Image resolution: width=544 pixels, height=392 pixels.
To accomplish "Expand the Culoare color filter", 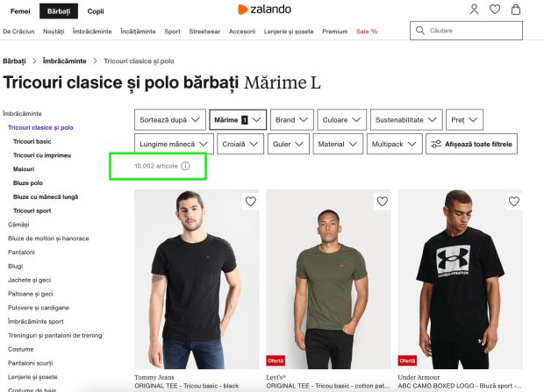I will tap(341, 119).
